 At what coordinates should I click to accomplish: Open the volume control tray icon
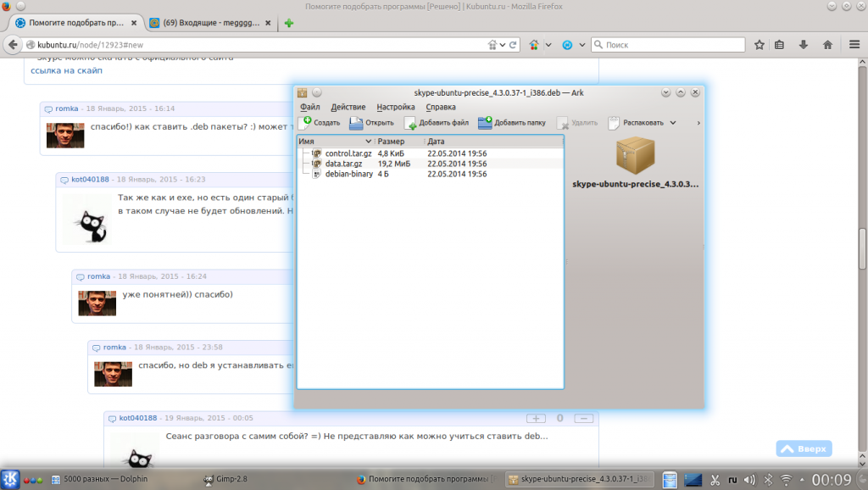point(749,480)
